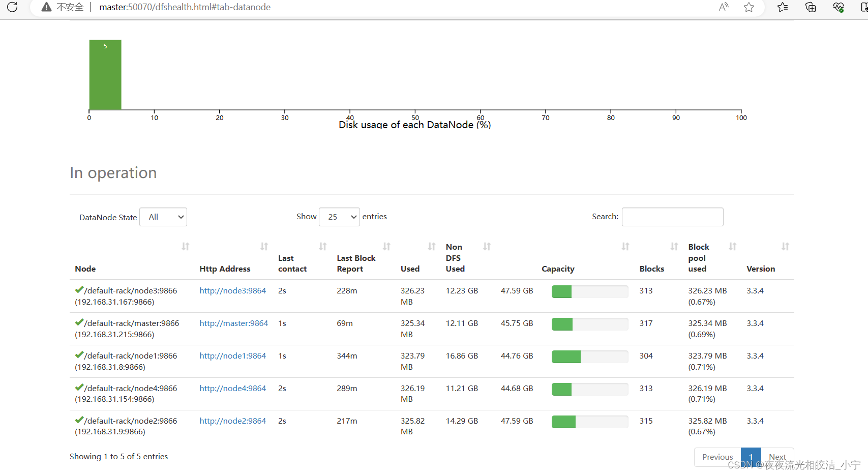Open the http://node2:9864 link
This screenshot has height=475, width=868.
[x=233, y=421]
